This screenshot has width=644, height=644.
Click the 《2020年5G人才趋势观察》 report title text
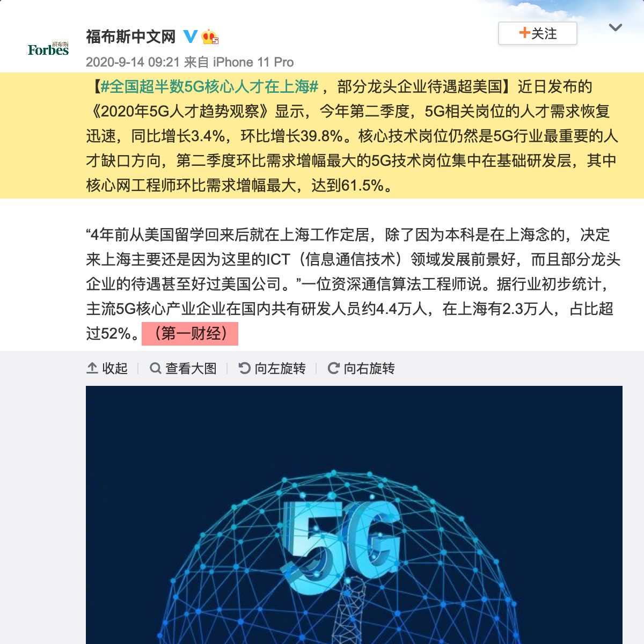tap(179, 111)
